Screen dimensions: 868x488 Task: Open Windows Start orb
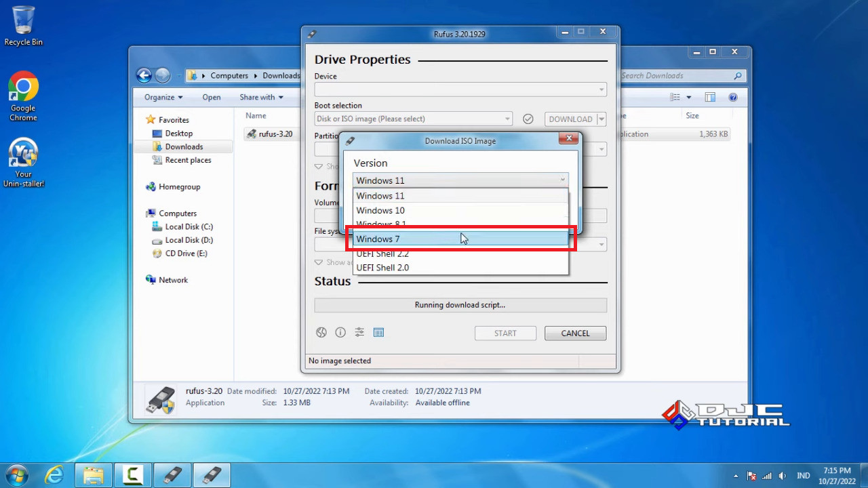coord(16,474)
